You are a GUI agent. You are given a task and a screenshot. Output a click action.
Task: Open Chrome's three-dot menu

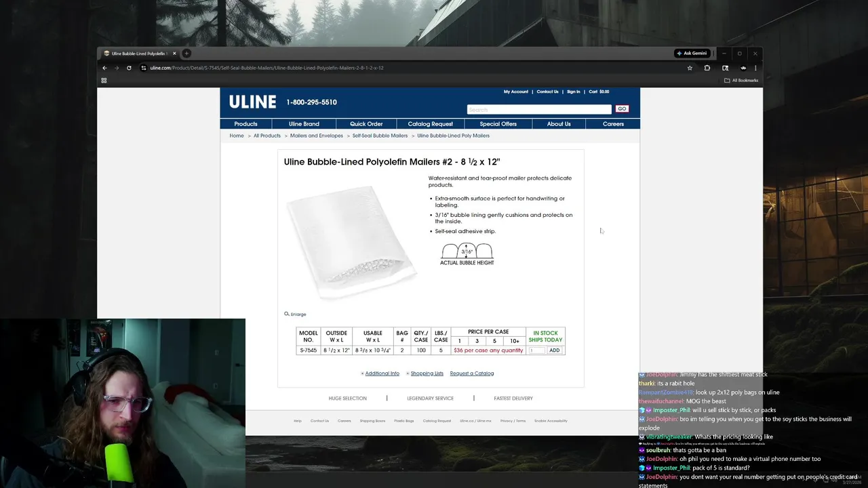[x=755, y=68]
